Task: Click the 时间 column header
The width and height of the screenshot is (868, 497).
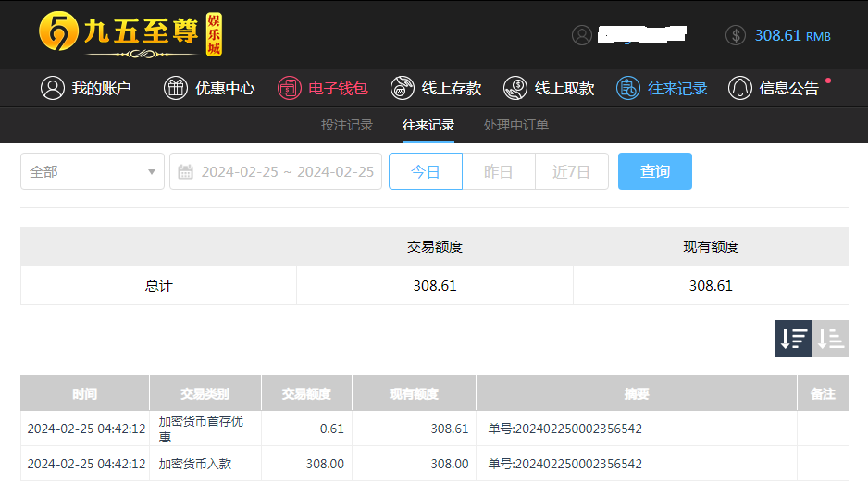Action: 85,393
